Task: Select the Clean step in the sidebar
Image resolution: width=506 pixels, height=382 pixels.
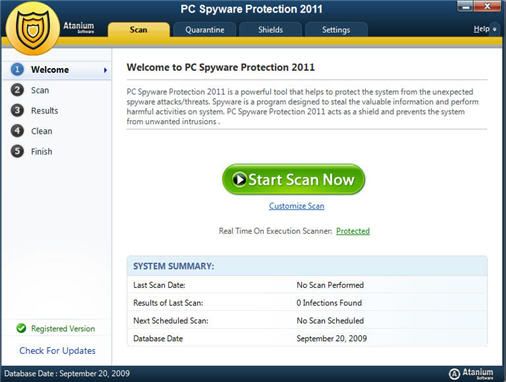Action: (42, 131)
